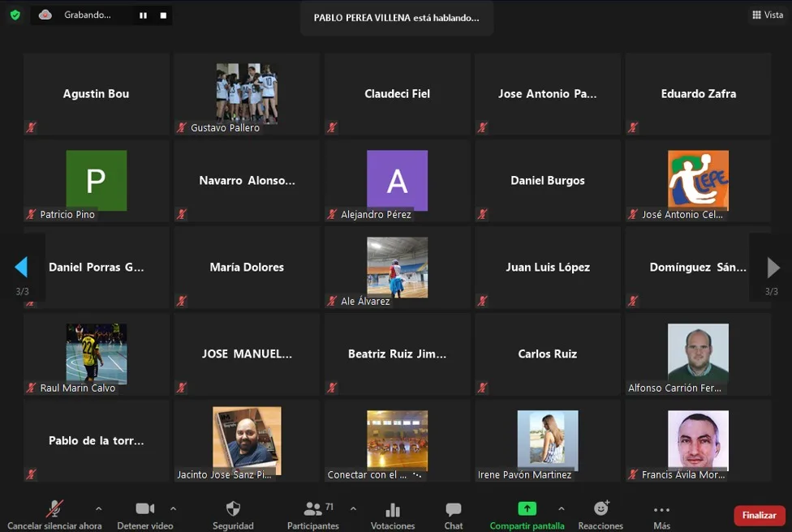Open the Chat panel
792x532 pixels.
pos(454,509)
